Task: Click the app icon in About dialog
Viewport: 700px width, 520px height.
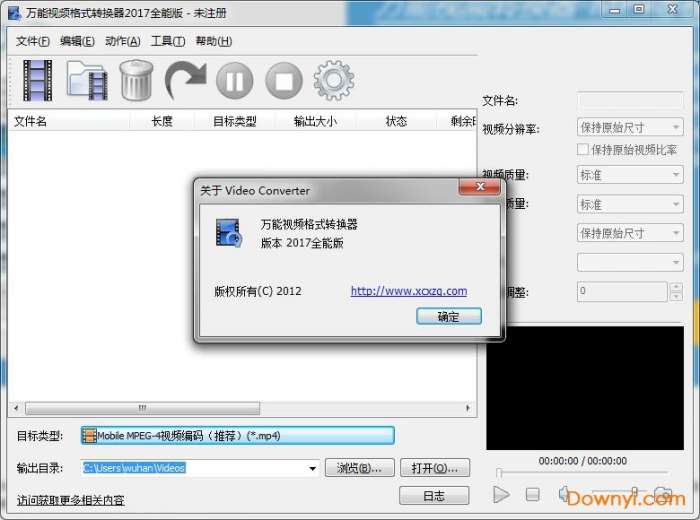Action: [x=229, y=233]
